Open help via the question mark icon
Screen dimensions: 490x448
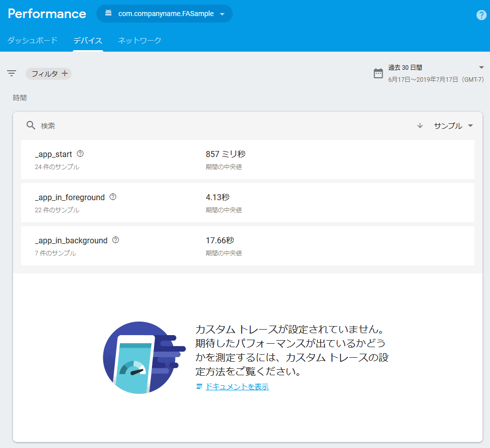(480, 15)
